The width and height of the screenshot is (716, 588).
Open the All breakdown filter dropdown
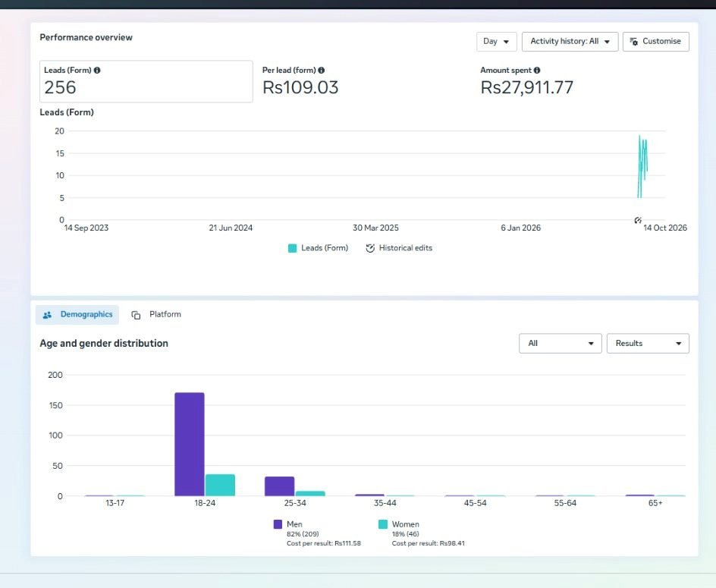(561, 344)
